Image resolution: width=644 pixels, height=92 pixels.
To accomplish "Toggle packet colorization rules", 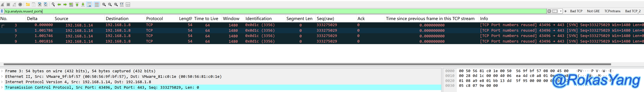I will (x=96, y=4).
